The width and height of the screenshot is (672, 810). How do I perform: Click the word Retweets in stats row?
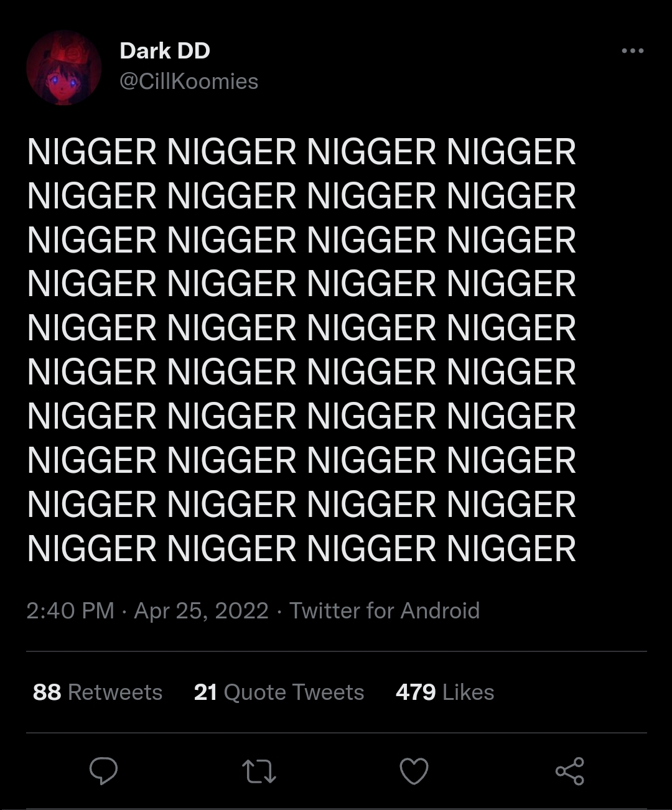pos(115,692)
